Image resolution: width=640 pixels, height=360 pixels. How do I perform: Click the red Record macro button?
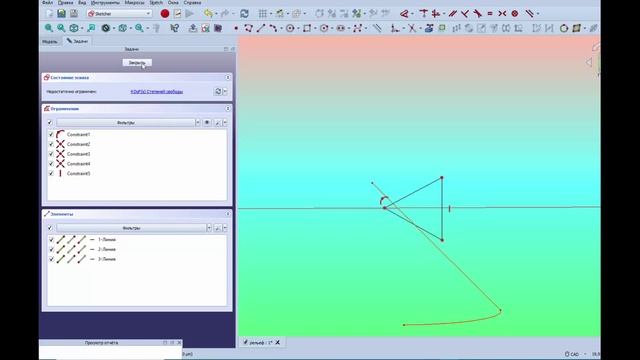pos(165,13)
